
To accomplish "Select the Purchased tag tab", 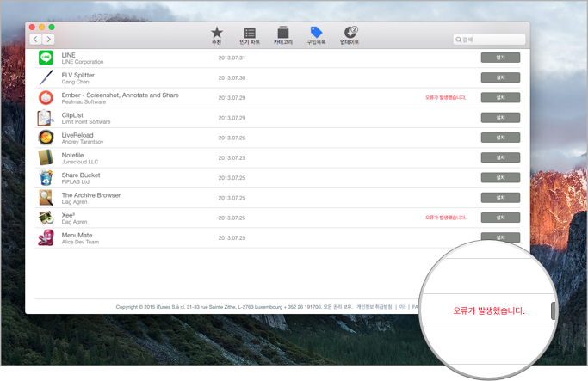I will 316,35.
